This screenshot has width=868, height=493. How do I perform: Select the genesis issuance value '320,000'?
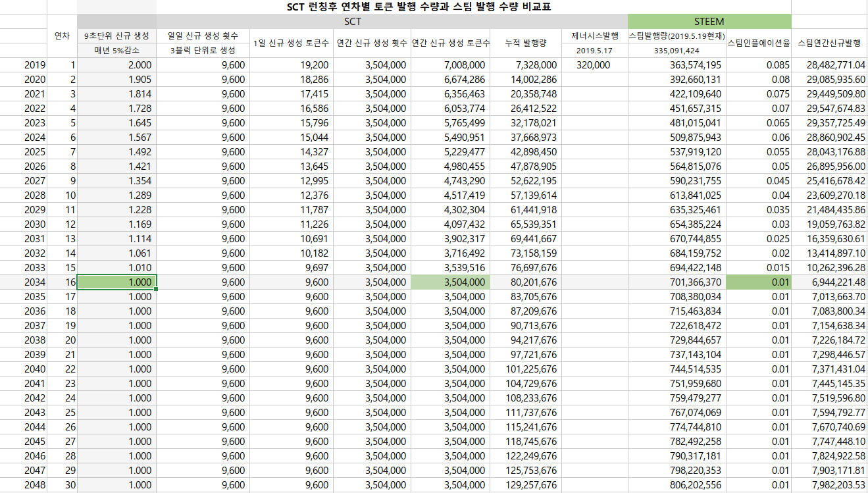594,65
